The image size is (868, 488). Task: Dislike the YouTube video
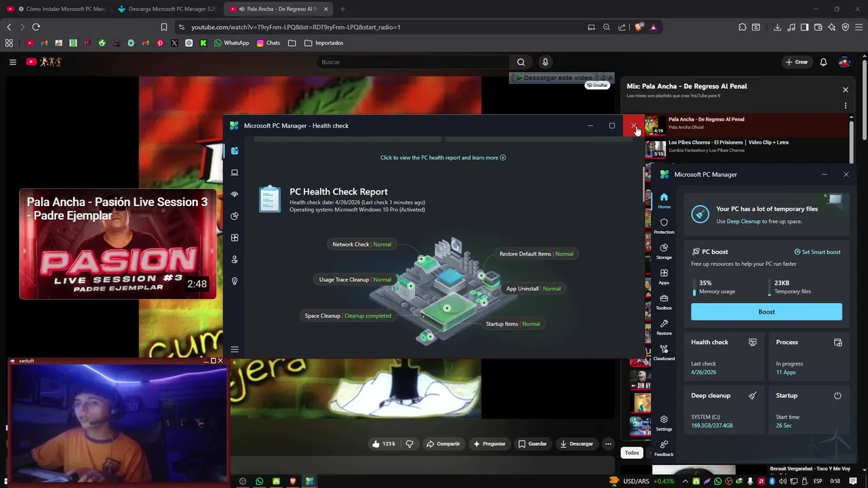(410, 444)
